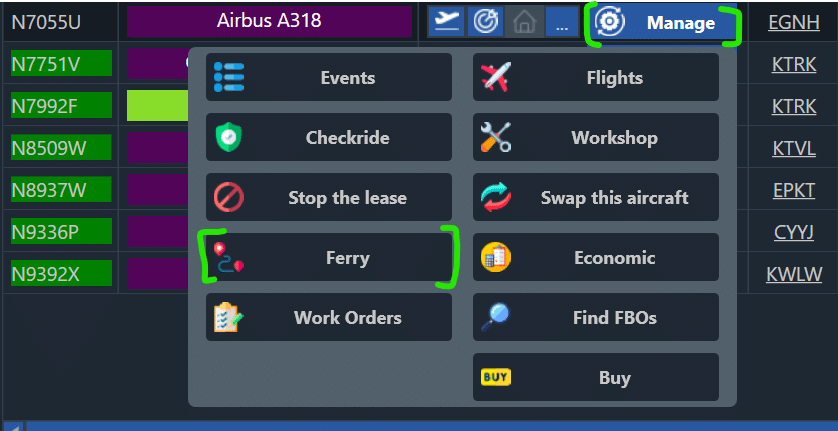
Task: Click the target radar icon button
Action: (x=485, y=22)
